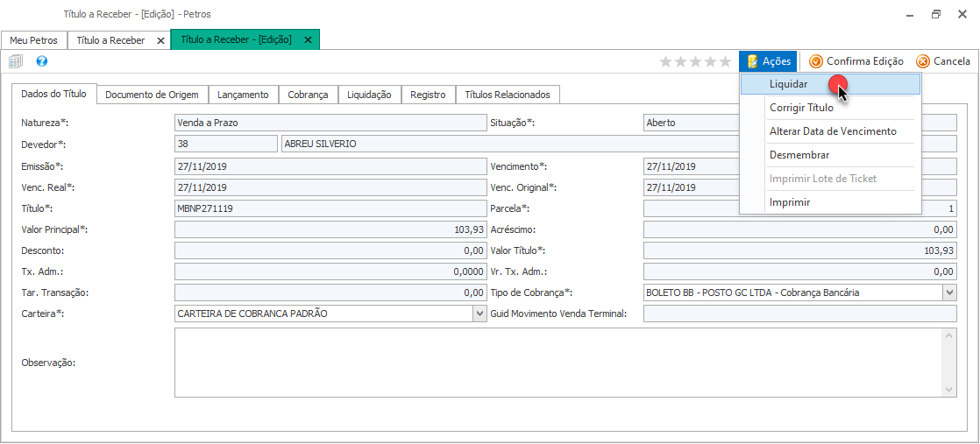
Task: Click the Devedor name ABREU SILVERIO field
Action: (x=619, y=144)
